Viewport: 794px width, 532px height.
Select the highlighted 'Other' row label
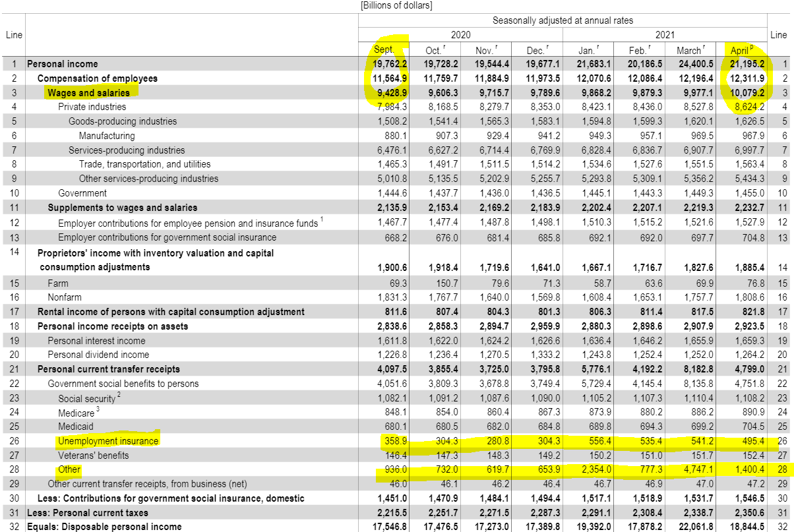point(69,470)
